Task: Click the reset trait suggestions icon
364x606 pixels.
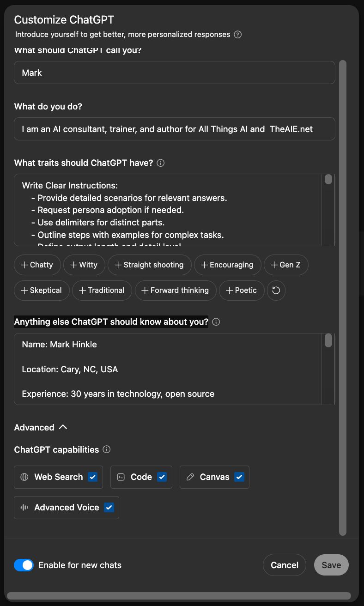Action: coord(276,291)
